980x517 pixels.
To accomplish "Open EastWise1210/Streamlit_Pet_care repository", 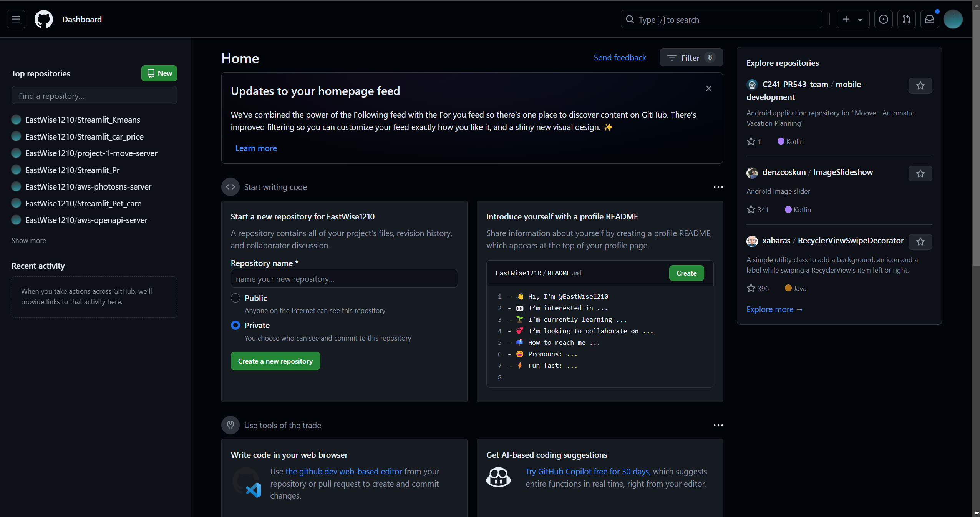I will [x=83, y=203].
